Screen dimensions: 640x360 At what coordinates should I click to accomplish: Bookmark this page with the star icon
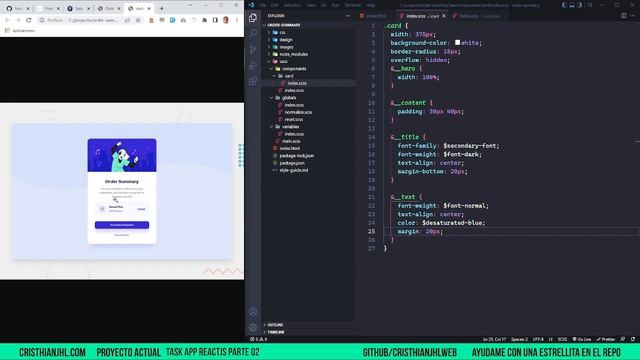[x=138, y=20]
